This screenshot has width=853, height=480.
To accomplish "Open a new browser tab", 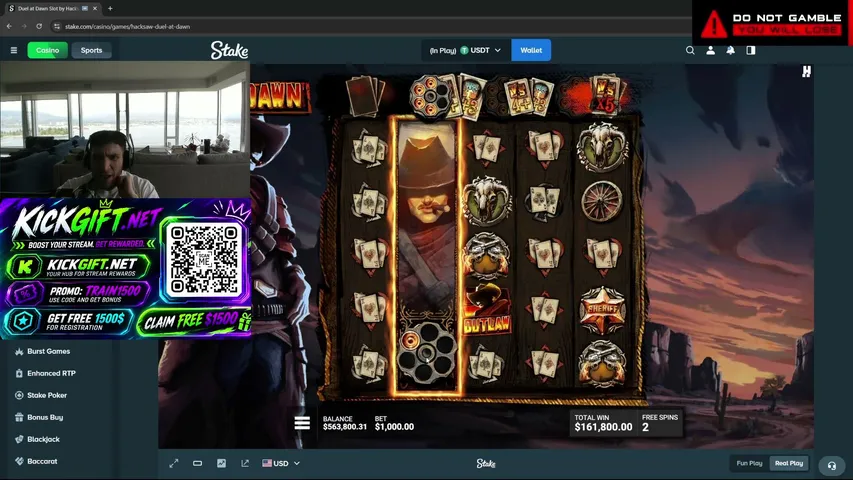I will coord(110,8).
